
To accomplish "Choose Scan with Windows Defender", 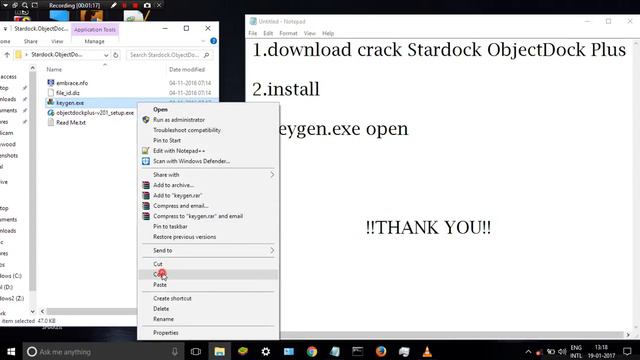I will (x=191, y=161).
